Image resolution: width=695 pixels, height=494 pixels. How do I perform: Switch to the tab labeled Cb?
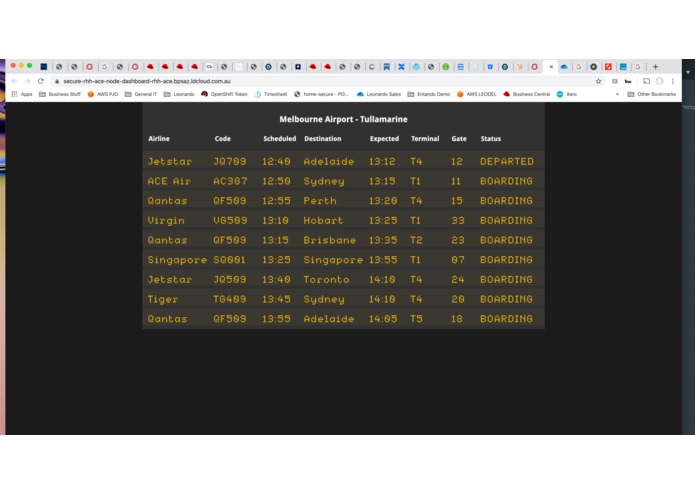tap(209, 67)
